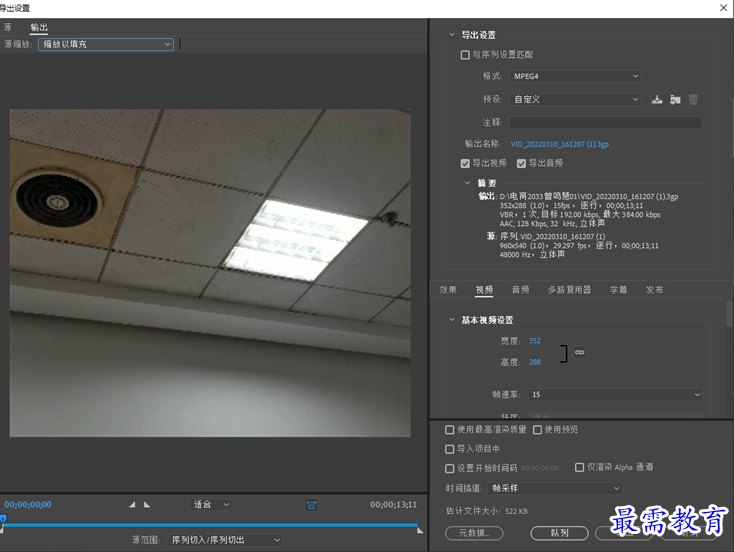Close the Export Settings dialog
Screen dimensions: 734x552
(723, 7)
